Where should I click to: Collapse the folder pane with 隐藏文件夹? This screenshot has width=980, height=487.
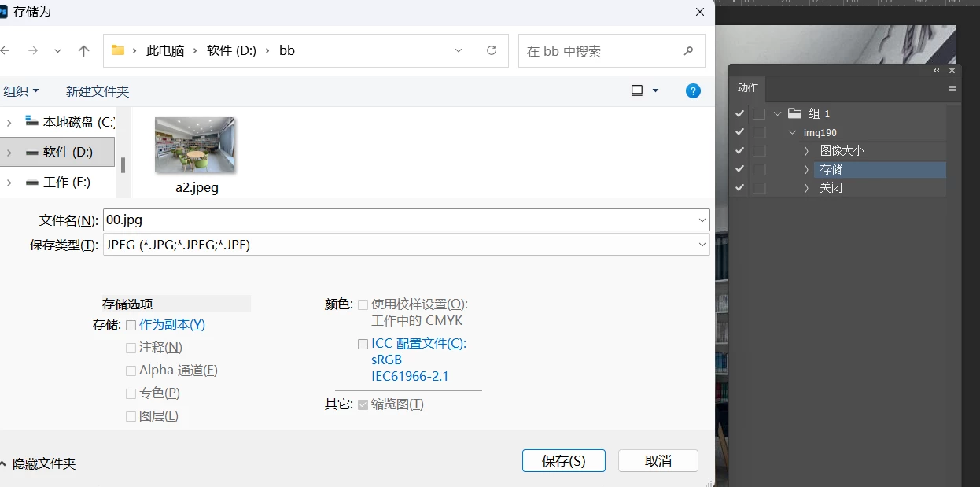click(38, 463)
